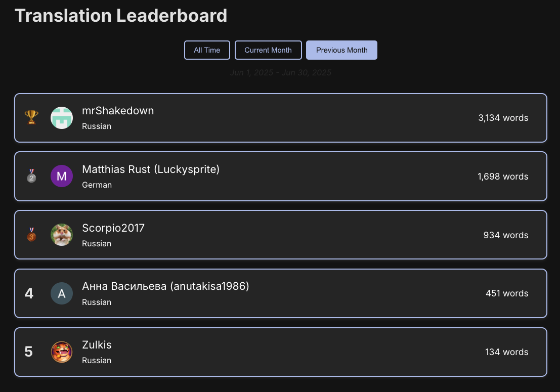Click the silver second-place medal icon
This screenshot has width=560, height=392.
pos(31,176)
